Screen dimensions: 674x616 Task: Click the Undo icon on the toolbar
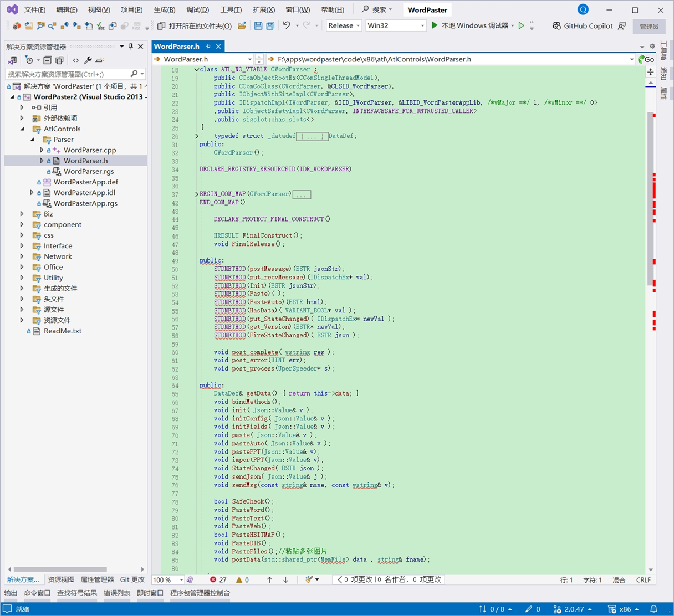point(287,25)
